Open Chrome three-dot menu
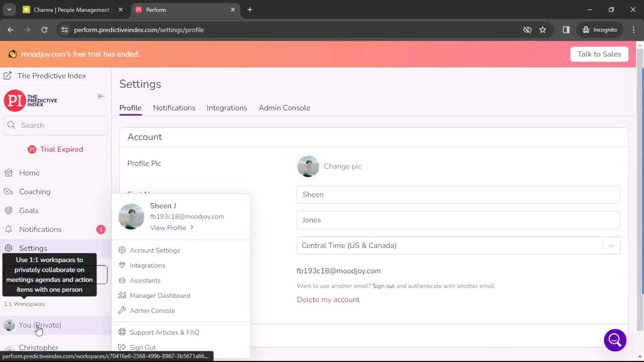The width and height of the screenshot is (644, 362). coord(634,30)
